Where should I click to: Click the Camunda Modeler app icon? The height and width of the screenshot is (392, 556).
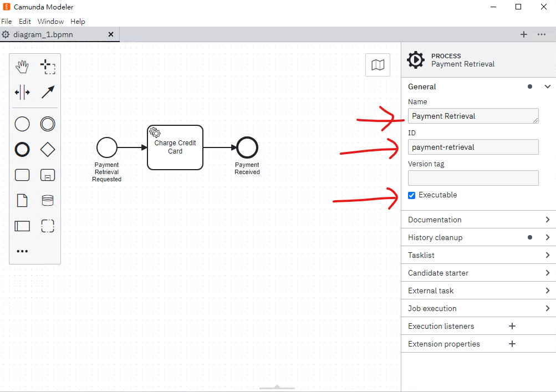(7, 7)
